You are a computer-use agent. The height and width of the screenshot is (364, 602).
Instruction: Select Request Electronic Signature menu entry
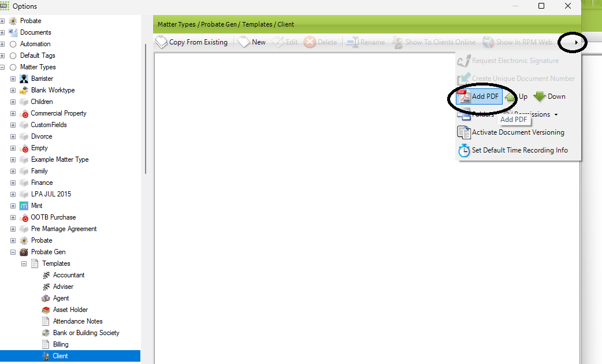click(508, 61)
